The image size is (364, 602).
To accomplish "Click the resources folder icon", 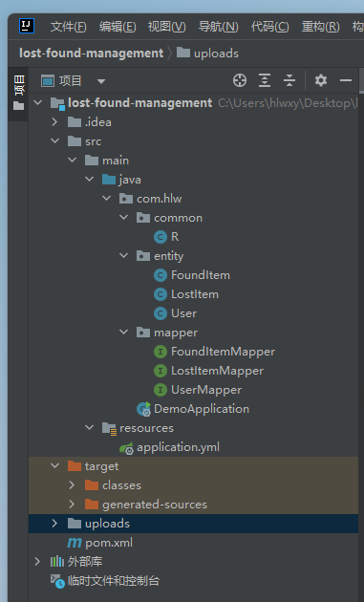I will [x=109, y=428].
